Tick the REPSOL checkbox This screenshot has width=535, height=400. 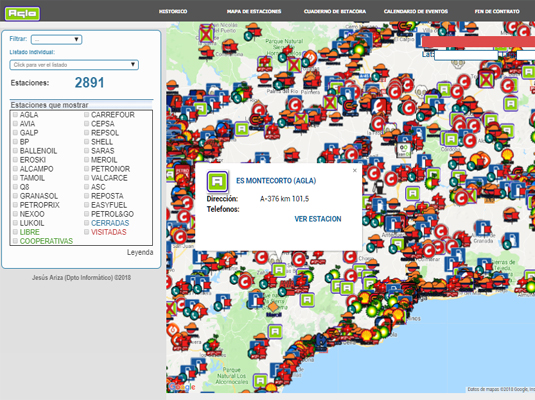click(x=87, y=133)
